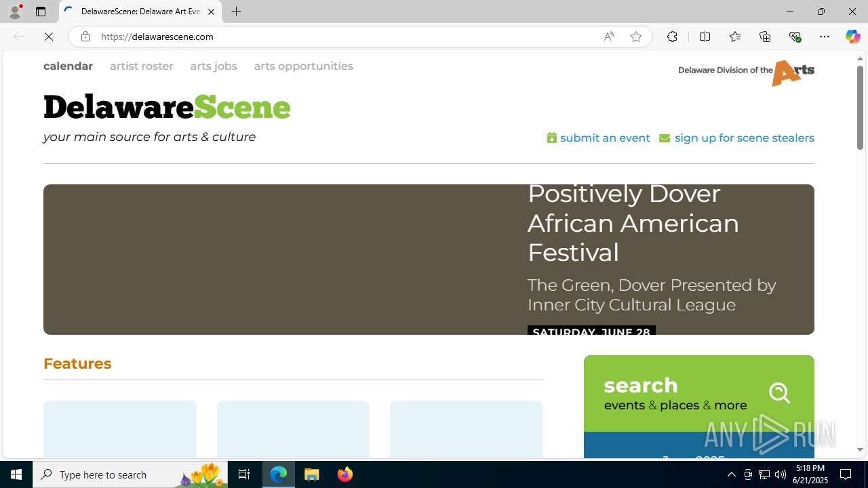Image resolution: width=868 pixels, height=488 pixels.
Task: Stop loading the page
Action: (x=49, y=37)
